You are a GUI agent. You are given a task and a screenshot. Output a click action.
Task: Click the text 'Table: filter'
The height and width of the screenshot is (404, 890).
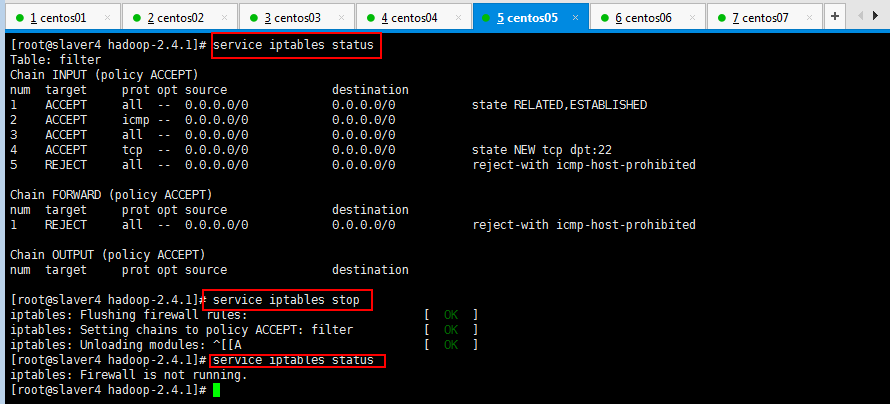[55, 60]
